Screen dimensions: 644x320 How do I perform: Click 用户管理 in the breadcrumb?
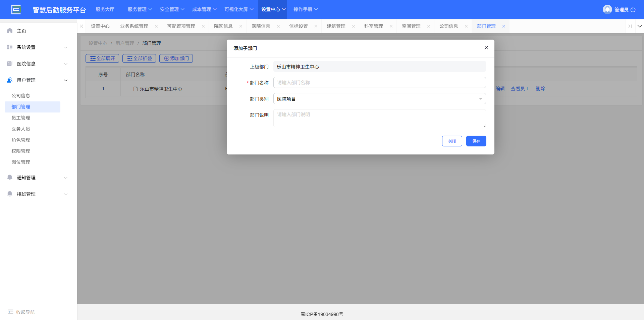pyautogui.click(x=125, y=43)
